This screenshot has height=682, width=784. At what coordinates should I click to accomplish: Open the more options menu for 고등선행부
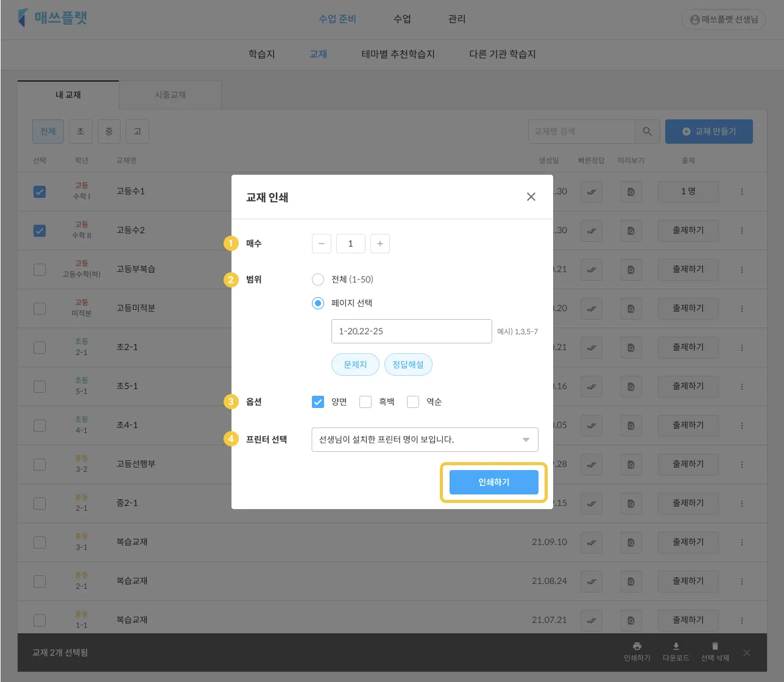pos(742,465)
